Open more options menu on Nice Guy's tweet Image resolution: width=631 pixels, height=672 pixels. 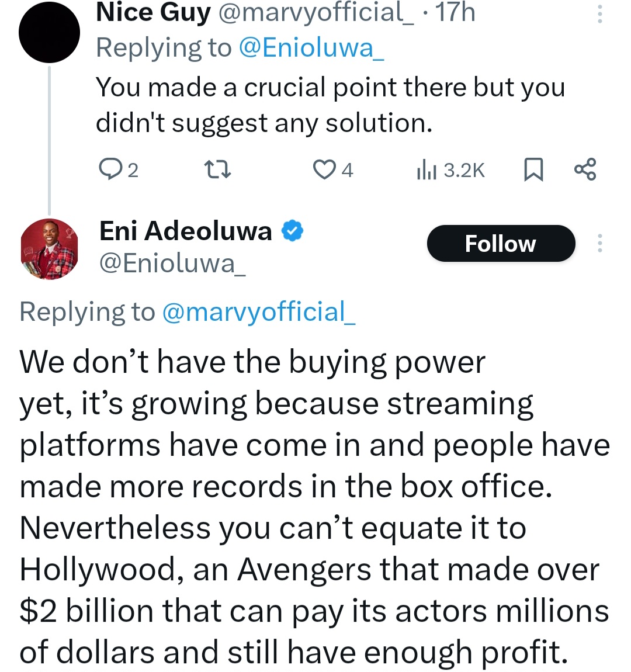point(599,14)
